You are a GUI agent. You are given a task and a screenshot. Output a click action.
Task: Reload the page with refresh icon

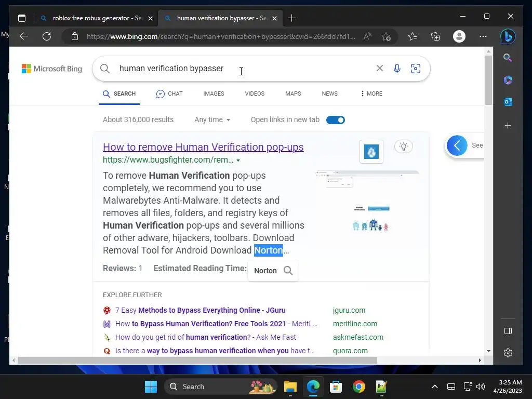click(47, 36)
